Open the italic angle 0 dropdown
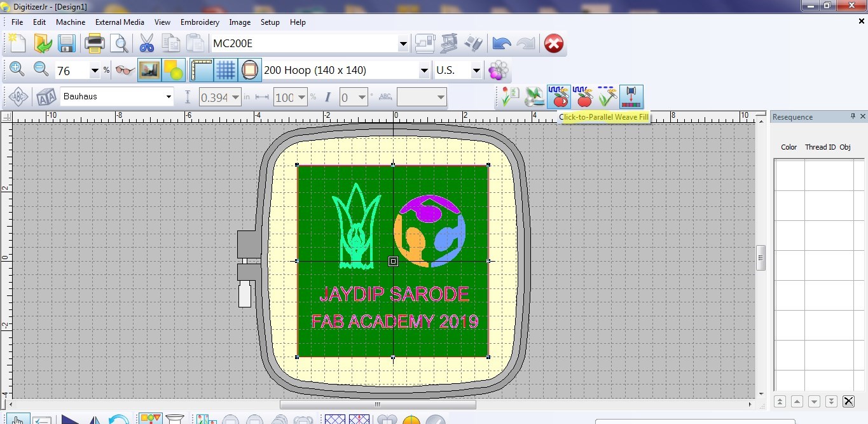 (362, 97)
